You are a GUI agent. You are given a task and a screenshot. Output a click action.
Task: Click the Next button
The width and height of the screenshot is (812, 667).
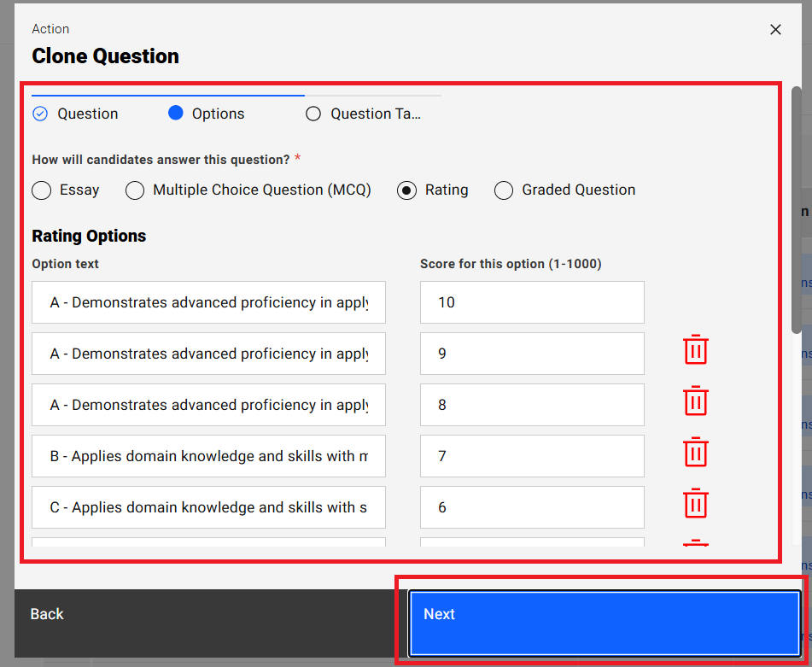pyautogui.click(x=604, y=614)
